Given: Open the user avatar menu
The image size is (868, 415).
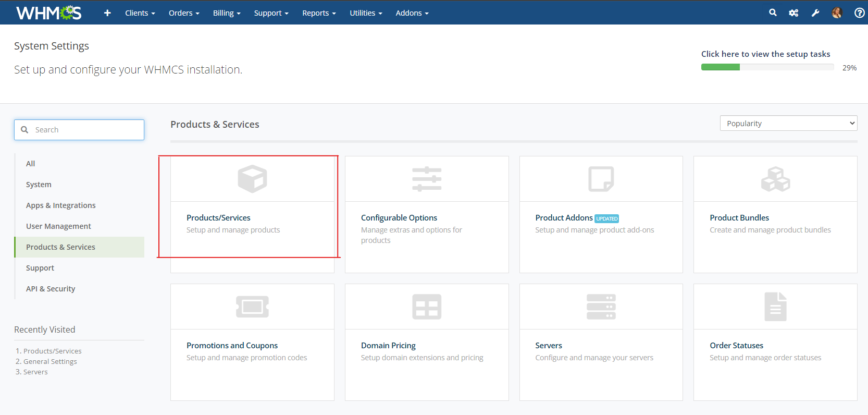Looking at the screenshot, I should 837,13.
